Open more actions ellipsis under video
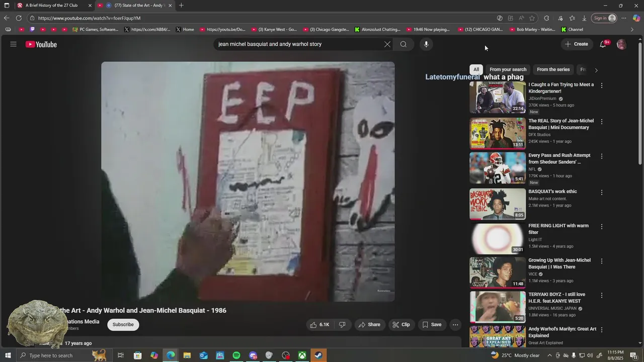Image resolution: width=644 pixels, height=362 pixels. click(x=455, y=325)
